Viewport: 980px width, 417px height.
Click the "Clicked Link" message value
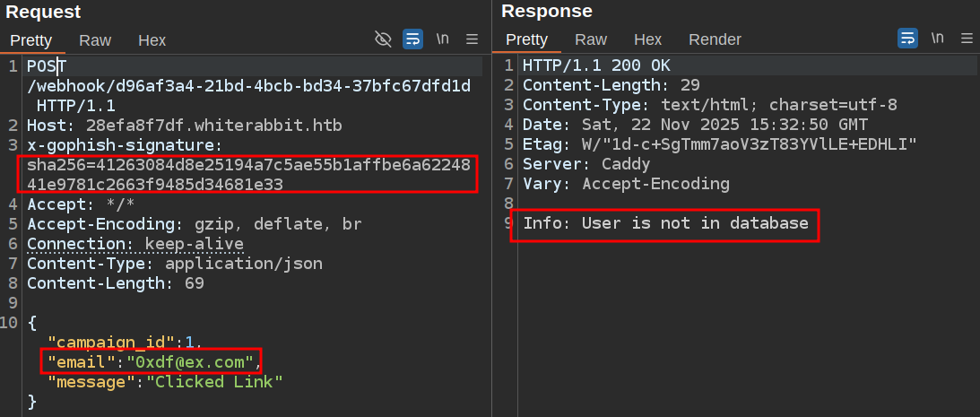[x=214, y=381]
